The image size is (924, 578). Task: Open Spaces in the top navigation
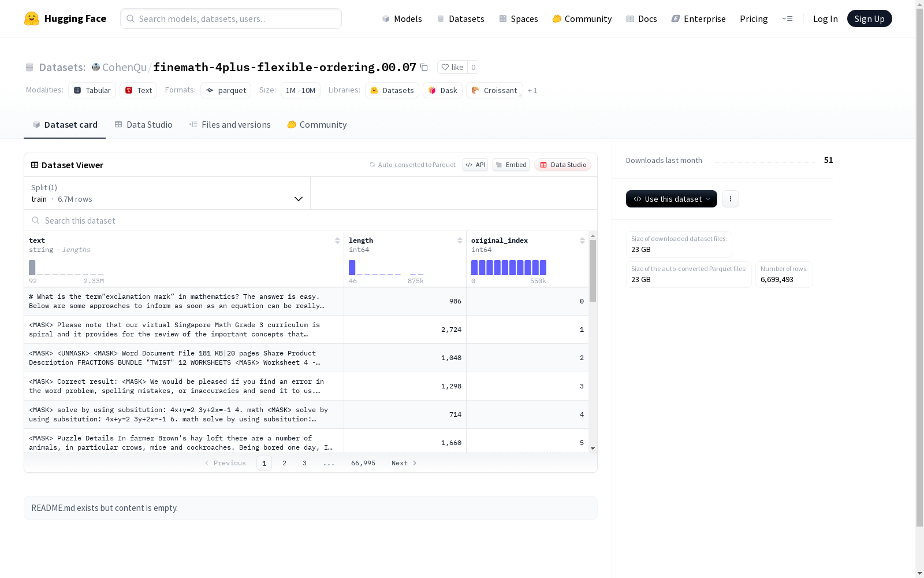(519, 18)
